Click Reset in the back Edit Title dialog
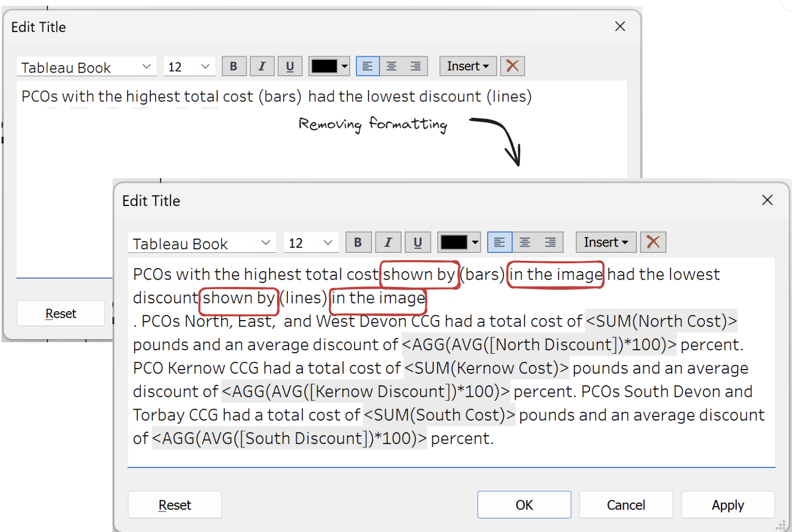The height and width of the screenshot is (532, 792). coord(61,313)
